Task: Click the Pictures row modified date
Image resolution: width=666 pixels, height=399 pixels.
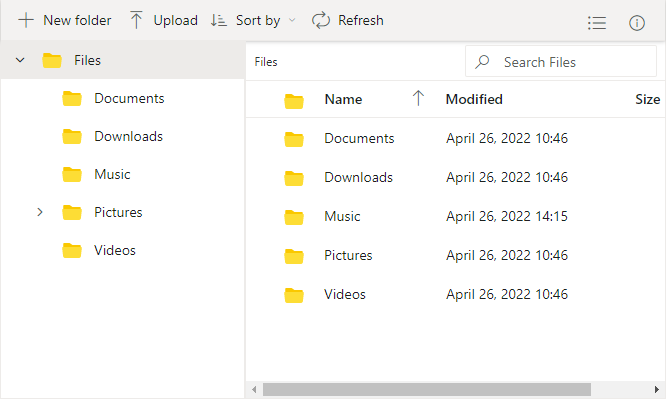Action: pos(507,255)
